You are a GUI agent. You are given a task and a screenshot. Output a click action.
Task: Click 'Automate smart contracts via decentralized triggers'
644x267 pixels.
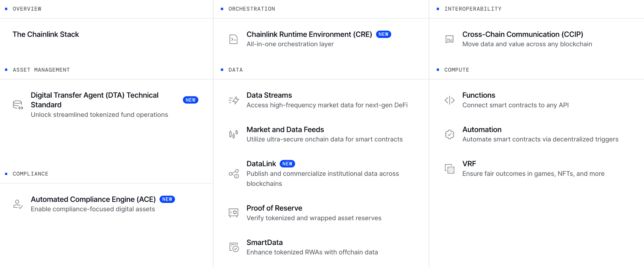(540, 139)
